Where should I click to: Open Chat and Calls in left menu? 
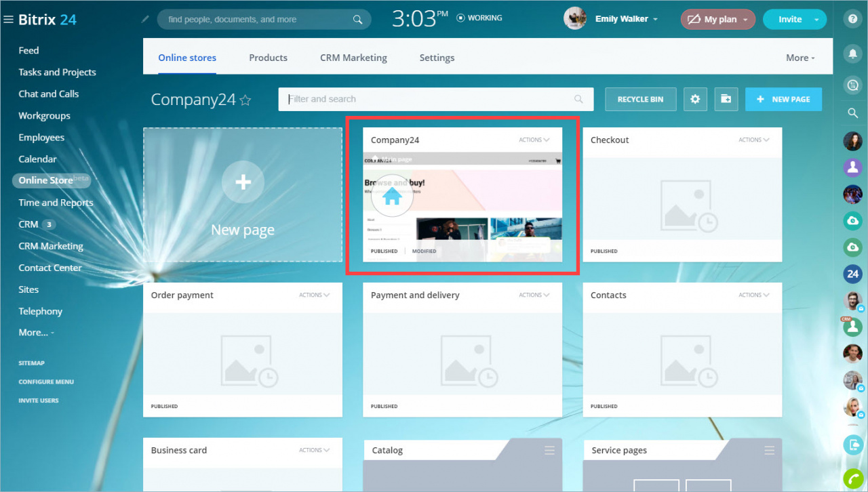[x=48, y=94]
